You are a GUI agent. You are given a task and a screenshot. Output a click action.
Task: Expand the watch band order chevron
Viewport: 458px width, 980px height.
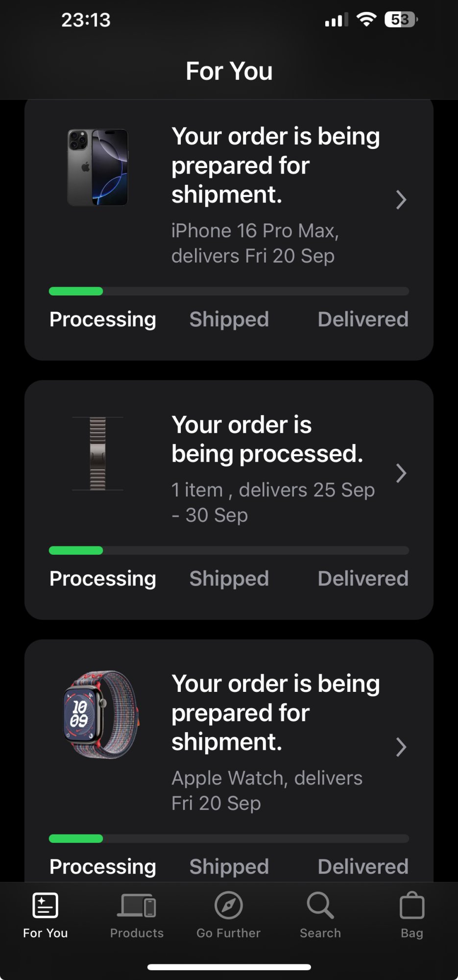tap(401, 473)
